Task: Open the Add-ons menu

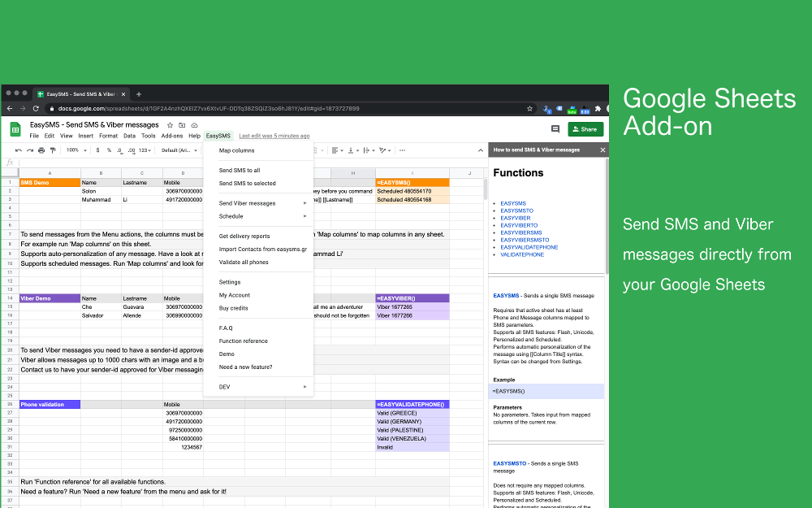Action: point(171,136)
